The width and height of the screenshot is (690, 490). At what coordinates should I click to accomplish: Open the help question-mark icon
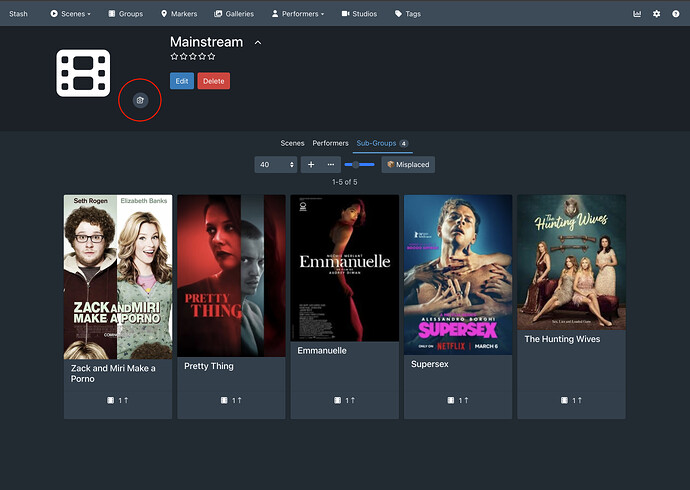tap(675, 14)
